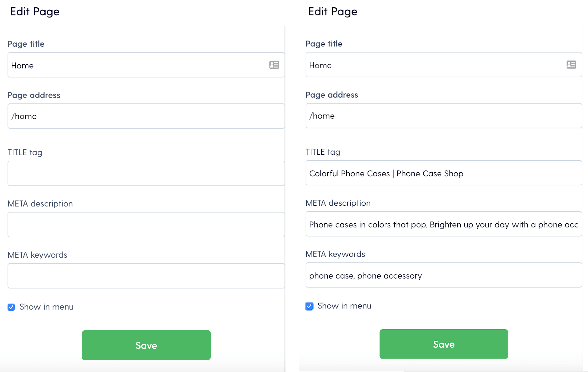
Task: Click the contact card icon in right Page title field
Action: [x=571, y=65]
